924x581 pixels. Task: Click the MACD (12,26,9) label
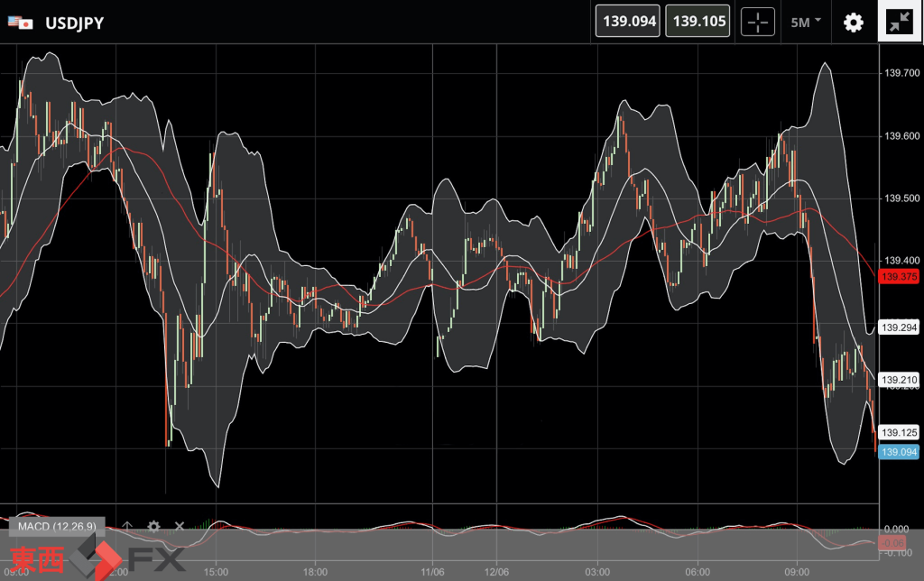[x=57, y=526]
